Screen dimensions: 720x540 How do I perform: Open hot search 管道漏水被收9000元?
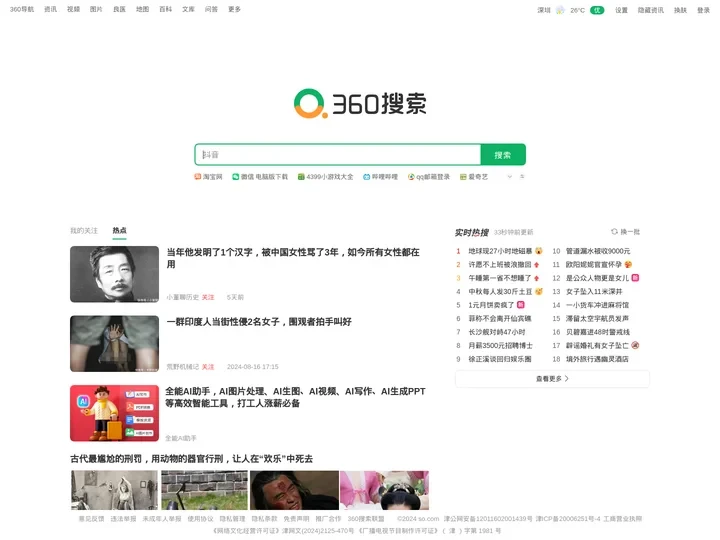click(598, 251)
